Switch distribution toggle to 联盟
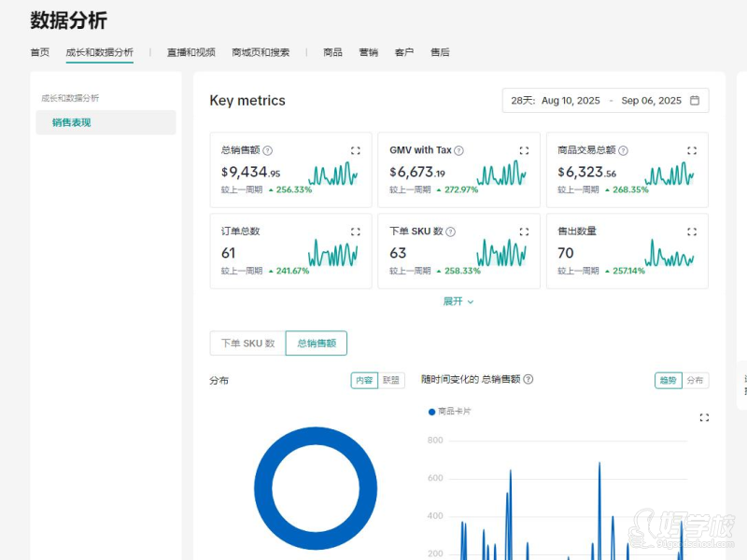The width and height of the screenshot is (747, 560). pyautogui.click(x=391, y=381)
